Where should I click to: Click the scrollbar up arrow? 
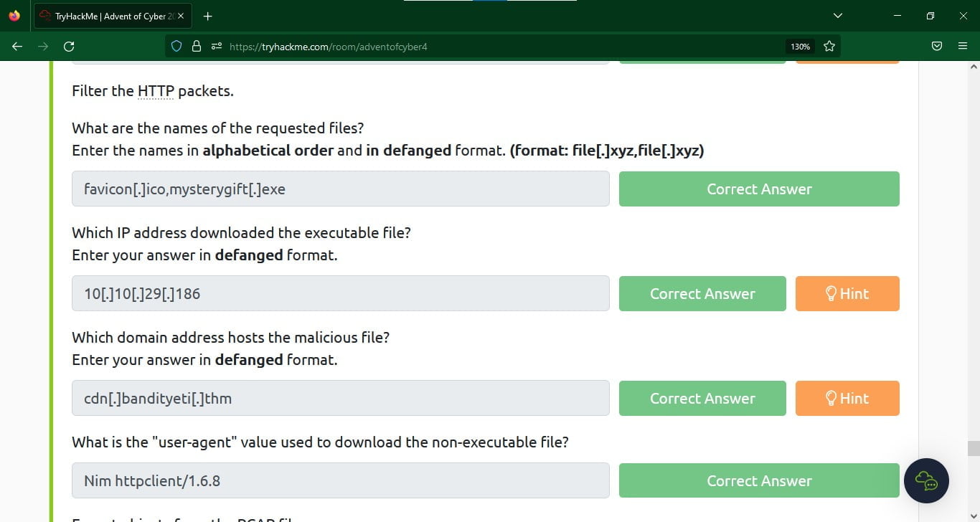pos(974,67)
